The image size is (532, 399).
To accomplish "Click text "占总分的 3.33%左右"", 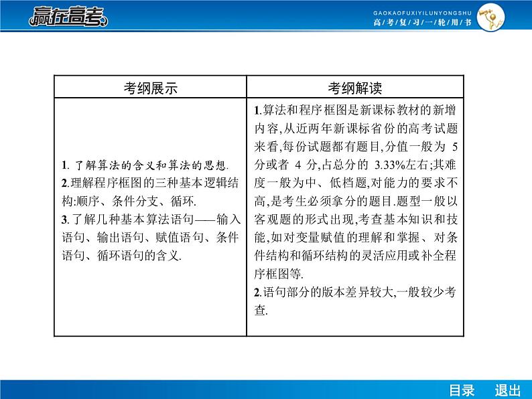I will (375, 165).
